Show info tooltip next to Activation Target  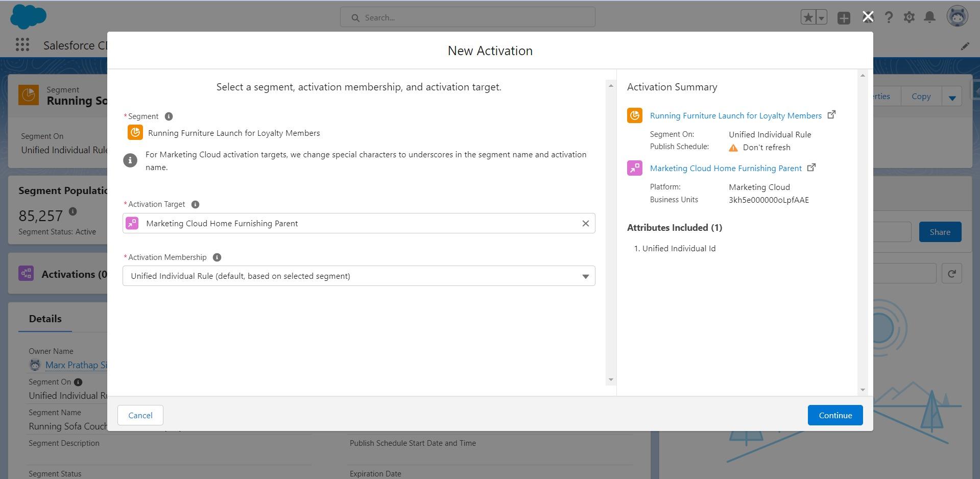point(195,204)
